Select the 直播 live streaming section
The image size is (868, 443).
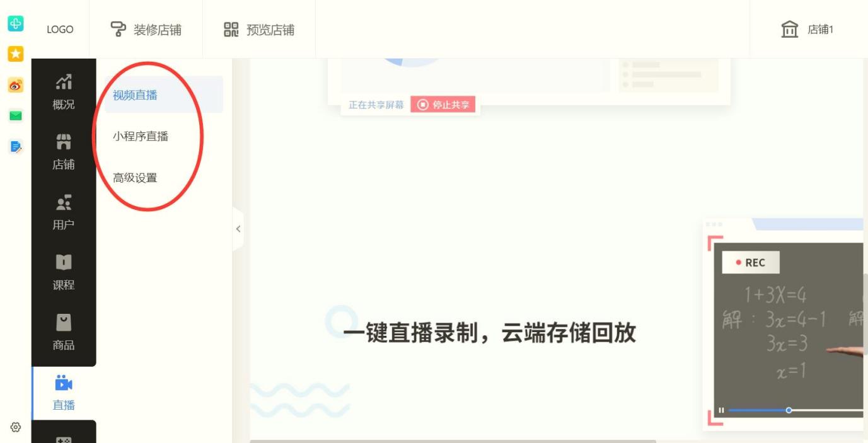(x=64, y=392)
